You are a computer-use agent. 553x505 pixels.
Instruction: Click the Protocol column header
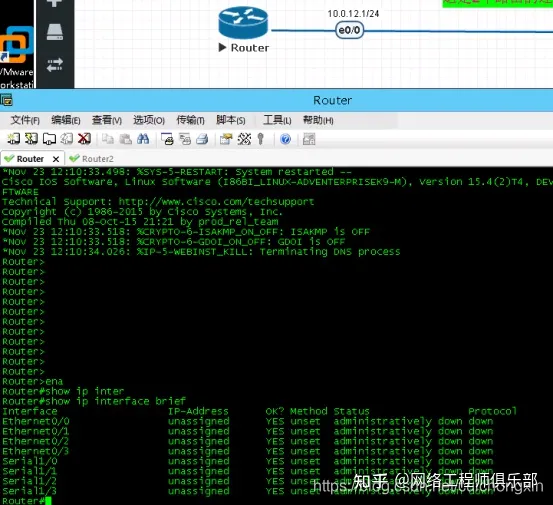click(492, 412)
